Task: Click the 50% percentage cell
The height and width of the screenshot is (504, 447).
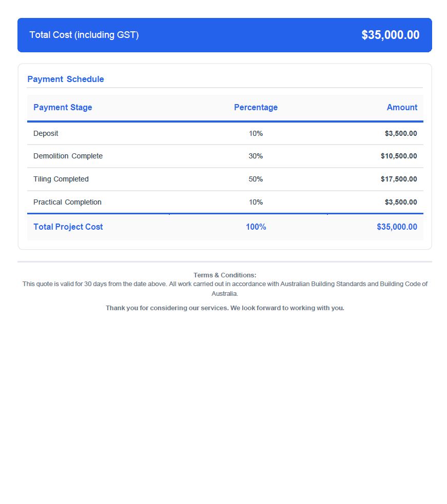Action: click(256, 179)
